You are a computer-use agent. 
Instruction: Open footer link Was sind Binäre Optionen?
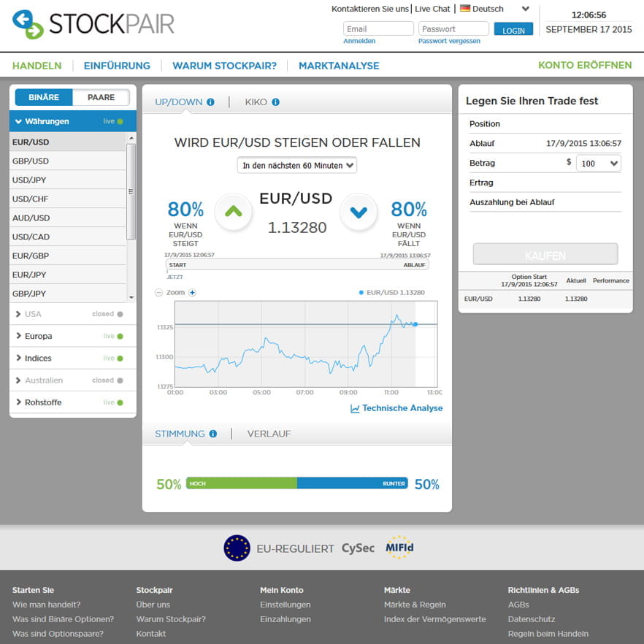tap(64, 619)
